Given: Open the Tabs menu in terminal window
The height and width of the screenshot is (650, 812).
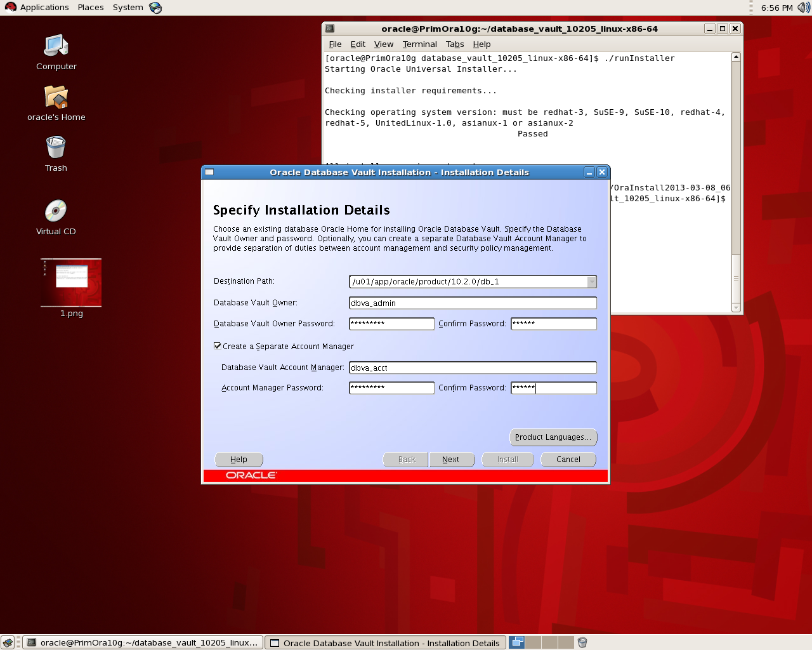Looking at the screenshot, I should pos(455,44).
